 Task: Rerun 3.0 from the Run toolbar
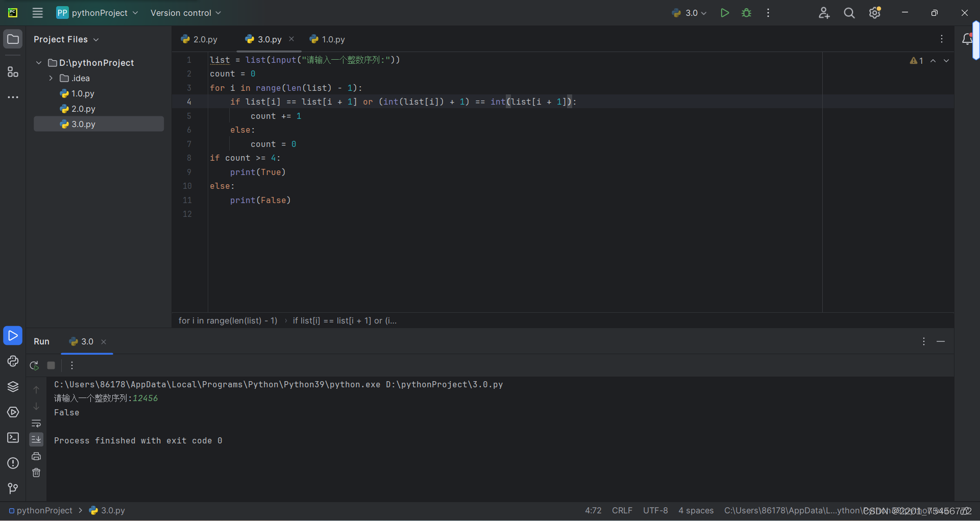pyautogui.click(x=34, y=365)
